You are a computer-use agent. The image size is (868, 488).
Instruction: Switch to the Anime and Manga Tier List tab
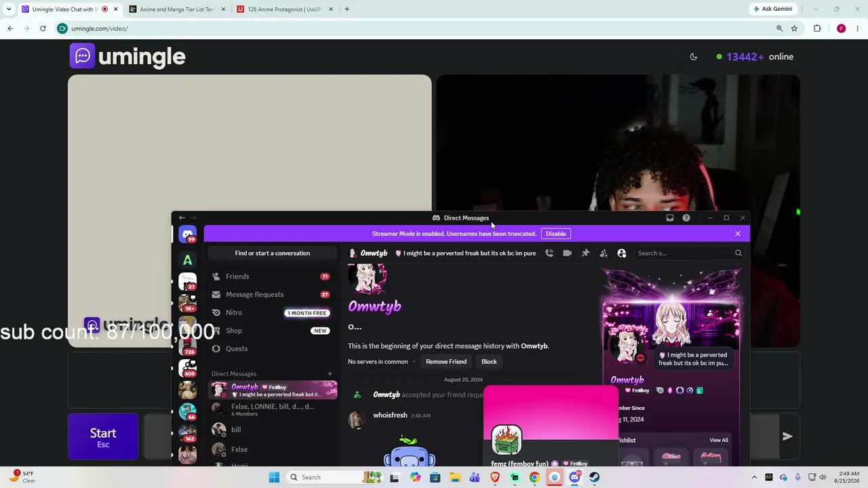(x=176, y=9)
